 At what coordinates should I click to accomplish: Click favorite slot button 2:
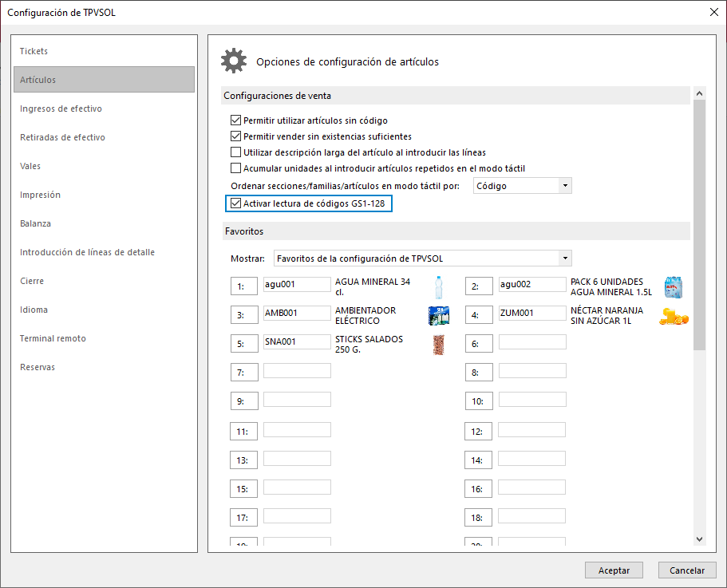479,286
